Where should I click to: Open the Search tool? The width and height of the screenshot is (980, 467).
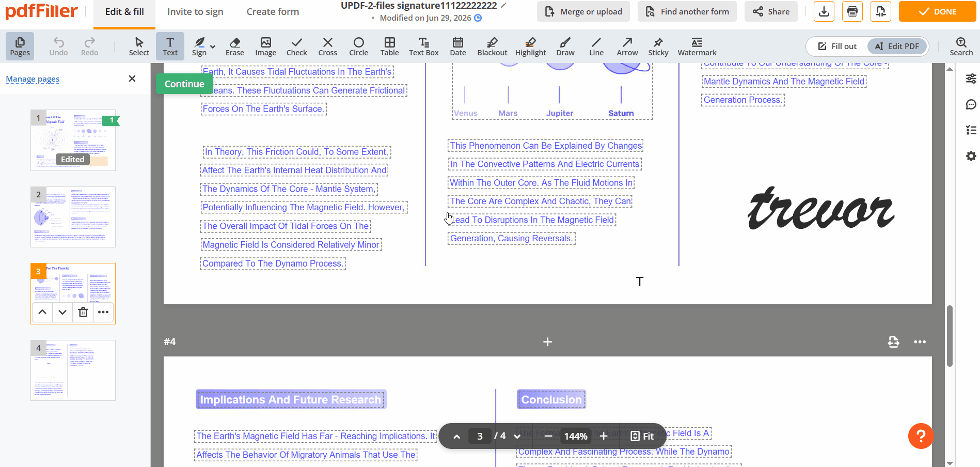coord(961,46)
